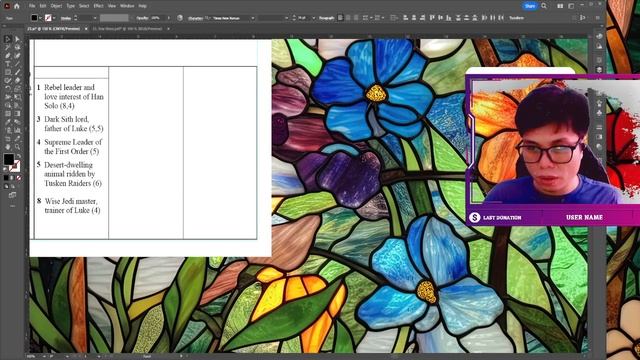
Task: Open the Transform panel link
Action: (x=516, y=18)
